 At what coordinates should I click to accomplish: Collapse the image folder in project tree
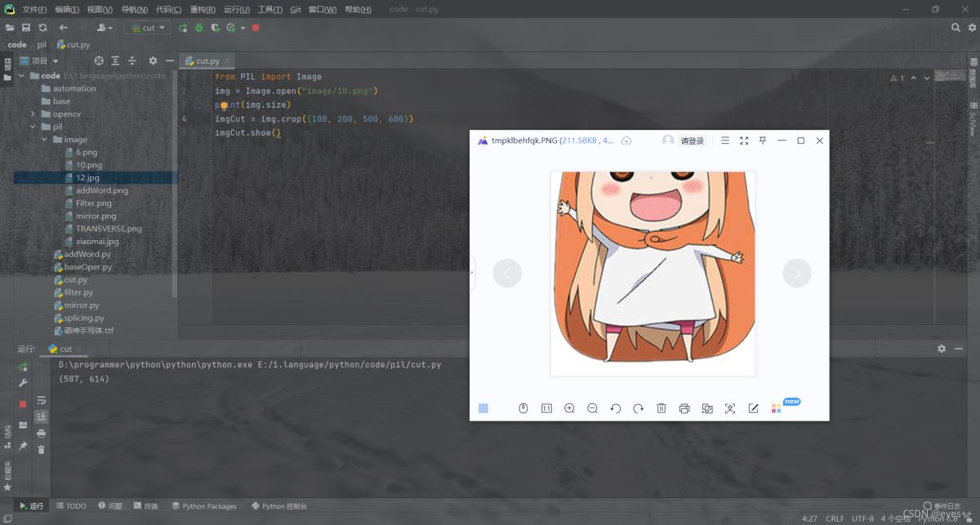point(45,140)
